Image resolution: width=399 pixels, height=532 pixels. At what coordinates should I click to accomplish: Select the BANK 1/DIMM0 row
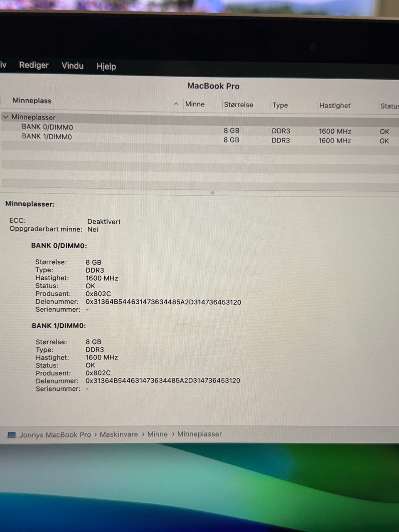(x=199, y=138)
